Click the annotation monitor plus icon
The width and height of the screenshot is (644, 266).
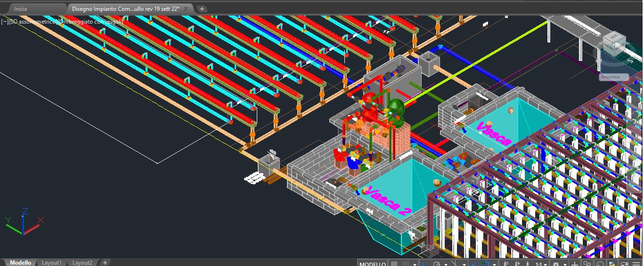575,264
